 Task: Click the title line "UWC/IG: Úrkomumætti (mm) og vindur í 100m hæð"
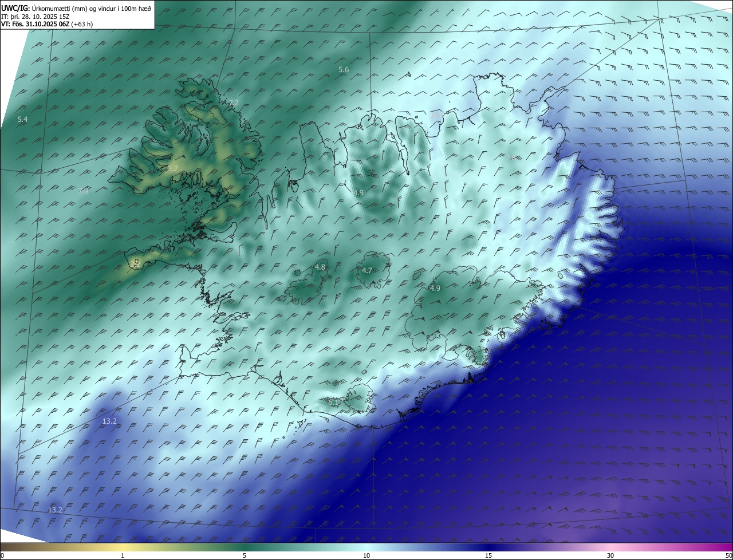coord(76,9)
